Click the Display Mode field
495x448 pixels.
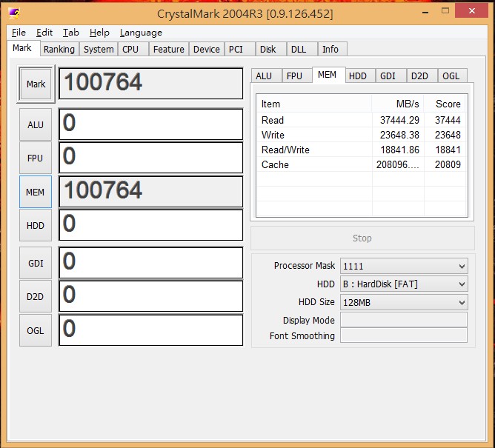pyautogui.click(x=404, y=320)
